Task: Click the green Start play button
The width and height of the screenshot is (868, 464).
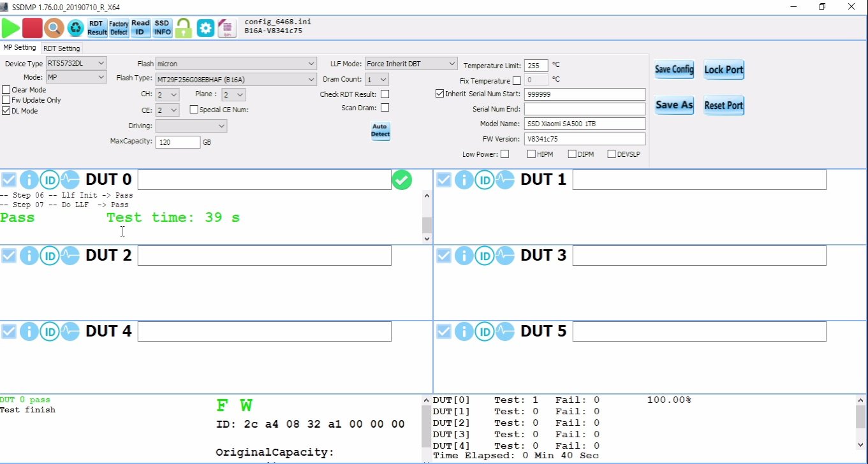Action: click(x=11, y=28)
